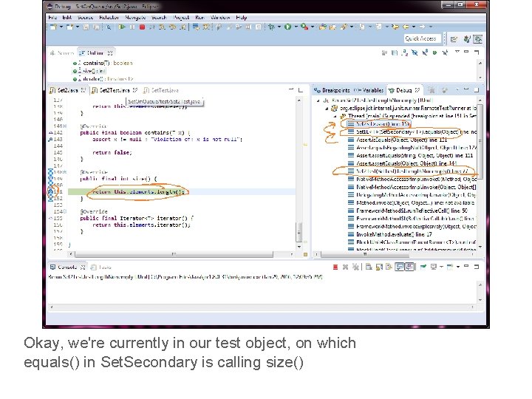The height and width of the screenshot is (399, 532).
Task: Click the Outline view Sort icon
Action: (404, 52)
